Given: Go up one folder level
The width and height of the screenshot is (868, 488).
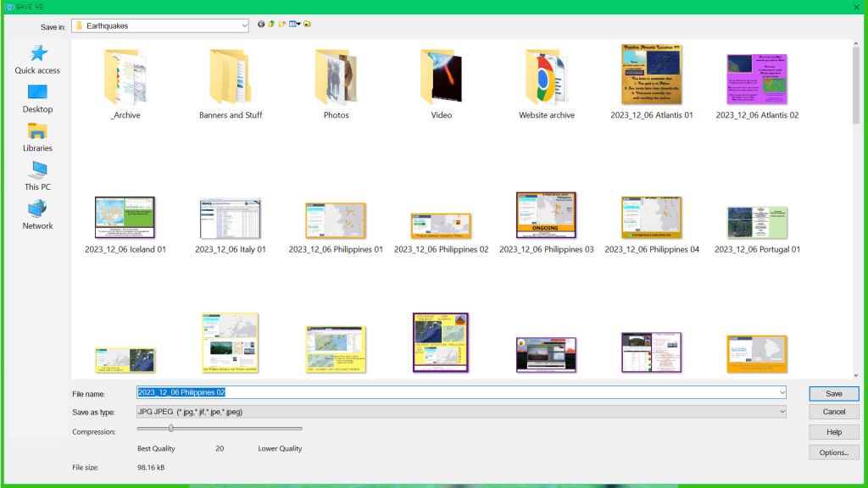Looking at the screenshot, I should pos(271,25).
